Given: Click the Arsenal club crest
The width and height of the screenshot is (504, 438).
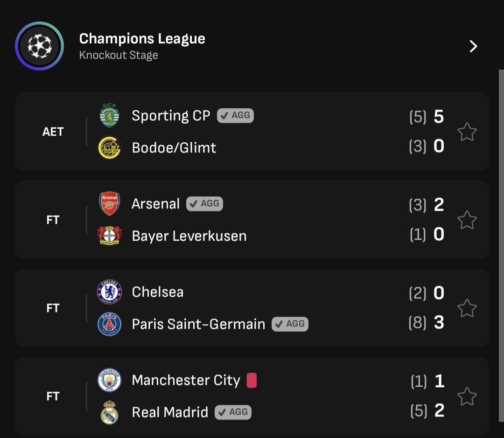Looking at the screenshot, I should click(110, 204).
